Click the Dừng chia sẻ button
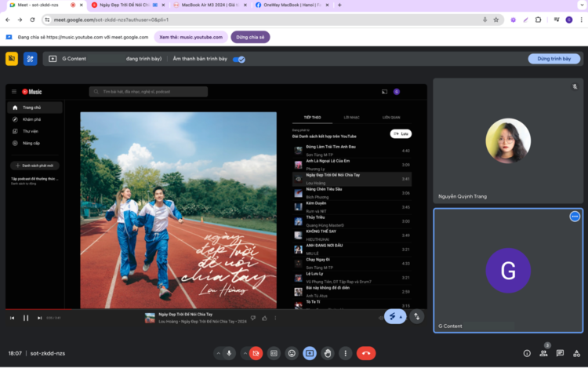The width and height of the screenshot is (588, 368). coord(250,37)
